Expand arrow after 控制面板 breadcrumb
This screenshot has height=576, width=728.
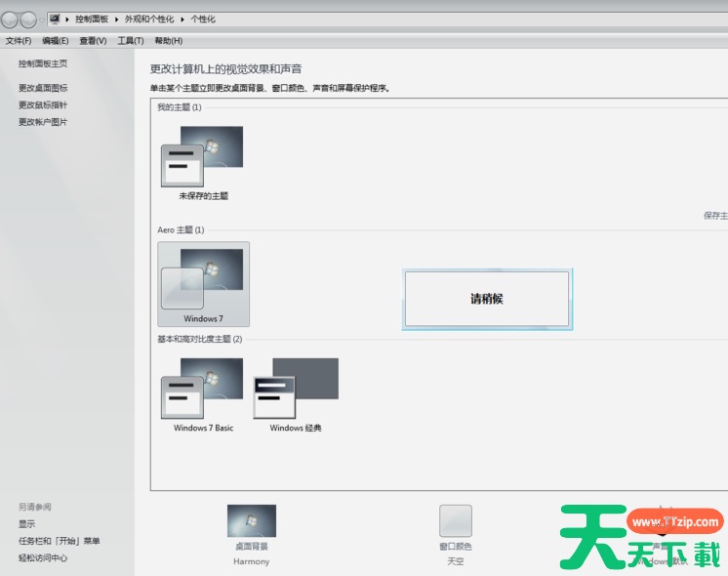[116, 20]
